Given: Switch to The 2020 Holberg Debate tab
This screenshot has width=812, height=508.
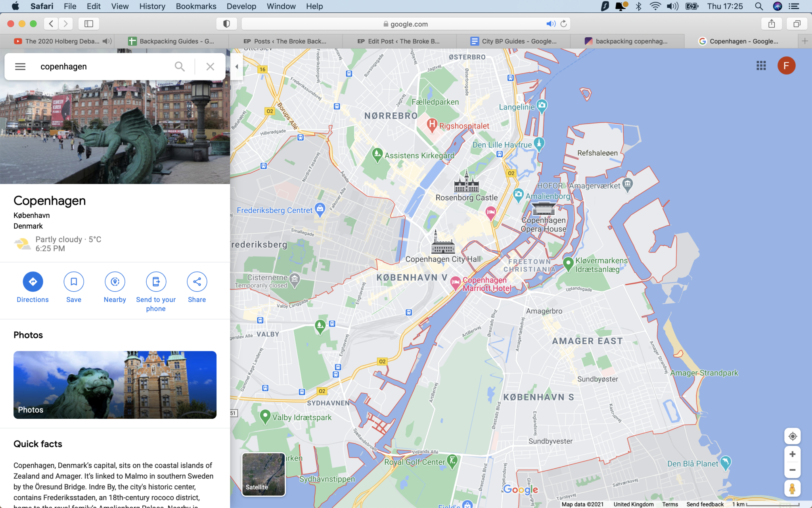Looking at the screenshot, I should (57, 41).
